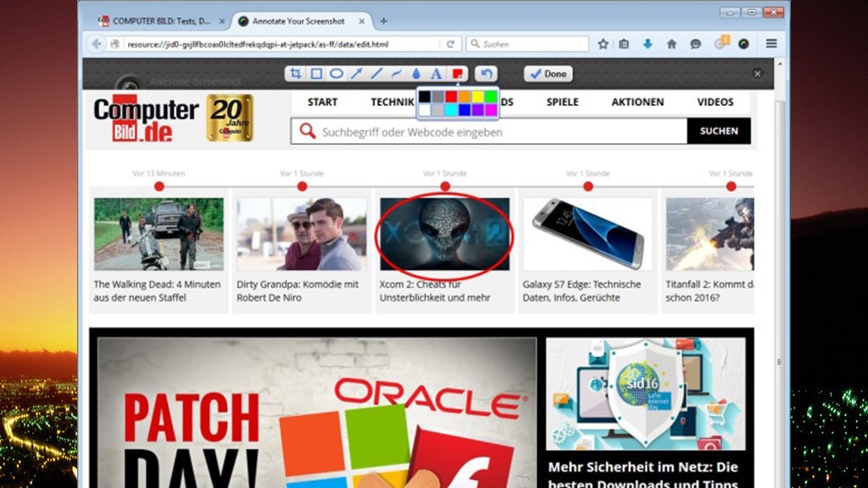868x488 pixels.
Task: Open the Galaxy S7 Edge article thumbnail
Action: point(587,234)
